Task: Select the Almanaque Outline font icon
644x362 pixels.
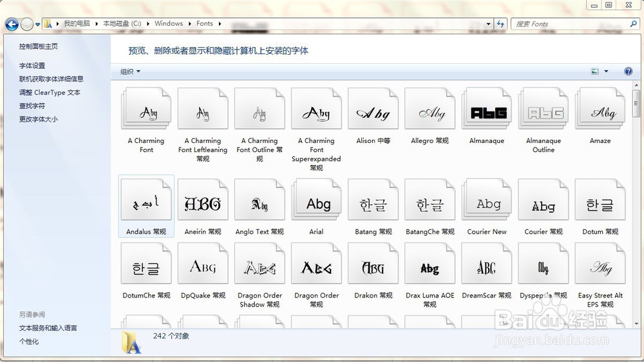Action: pos(543,109)
